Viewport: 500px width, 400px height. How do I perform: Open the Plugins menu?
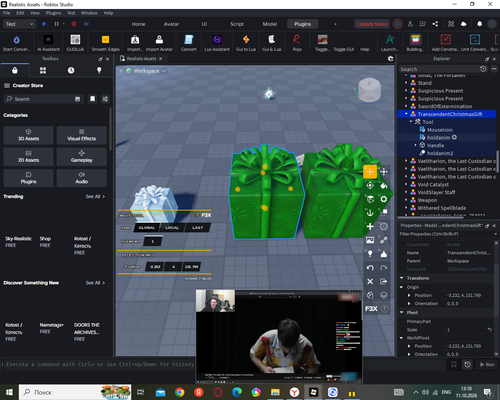(x=53, y=13)
